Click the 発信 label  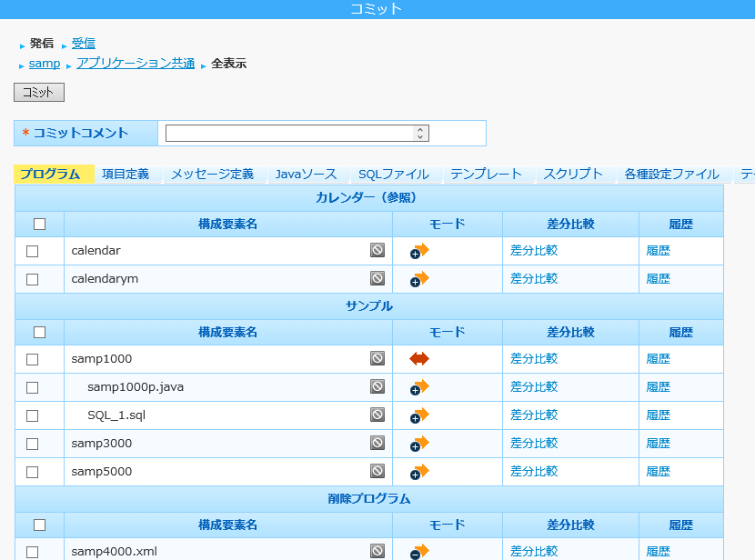(x=42, y=44)
